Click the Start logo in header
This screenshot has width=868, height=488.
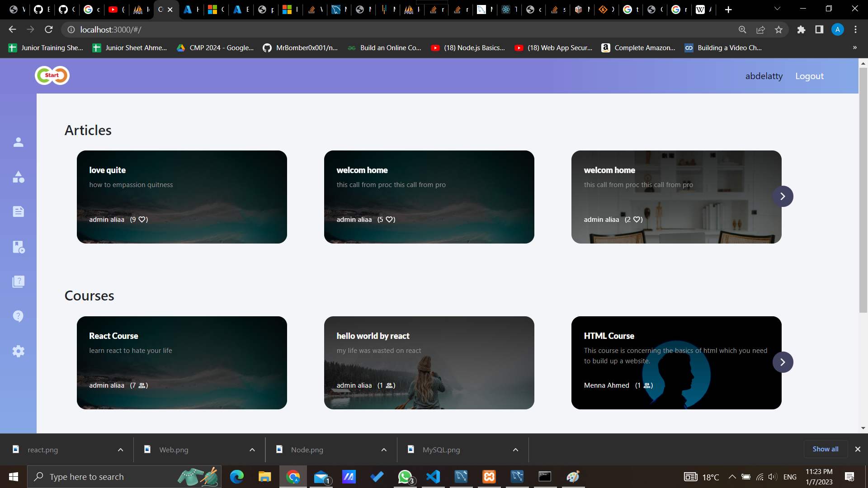coord(52,75)
